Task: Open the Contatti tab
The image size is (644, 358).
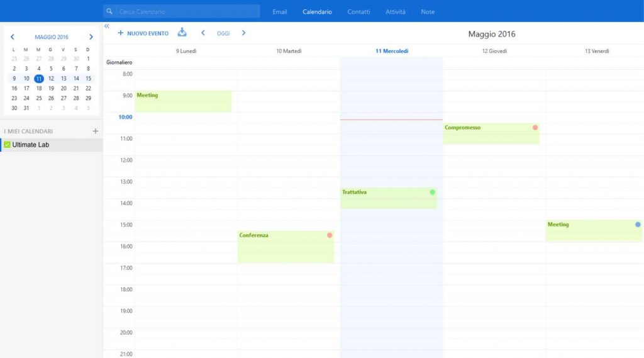Action: [x=358, y=12]
